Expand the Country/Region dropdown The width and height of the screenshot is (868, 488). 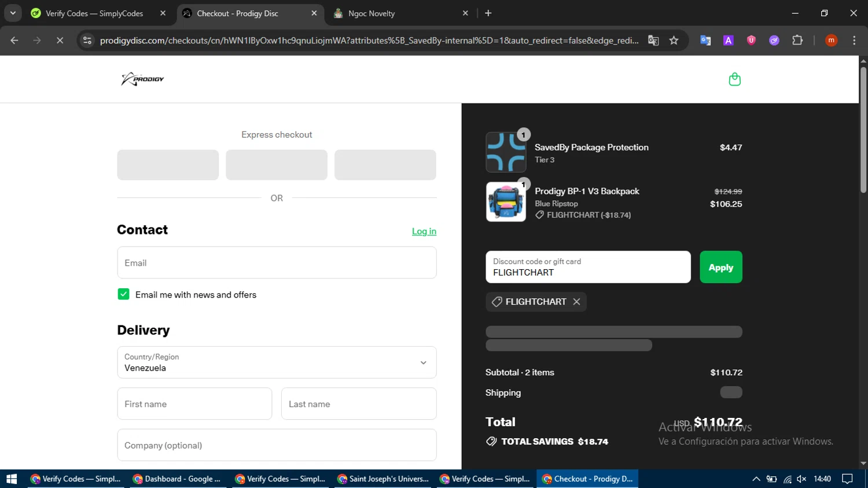(277, 362)
